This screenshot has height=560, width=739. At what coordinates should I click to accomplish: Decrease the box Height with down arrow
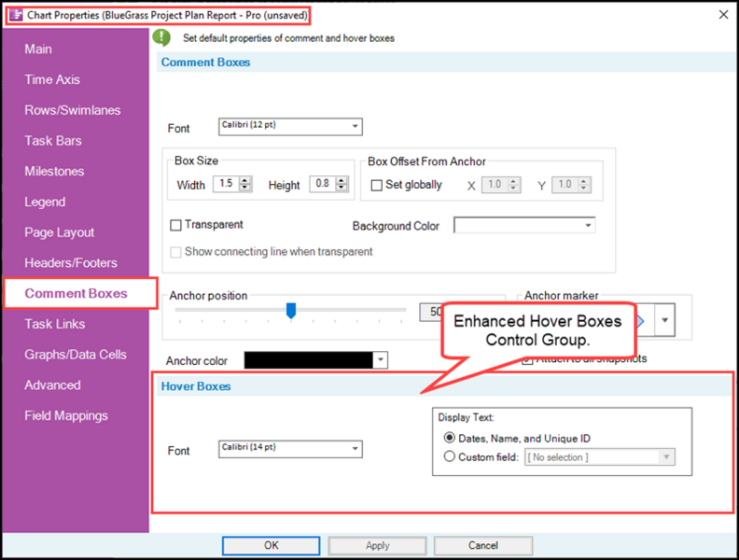342,188
